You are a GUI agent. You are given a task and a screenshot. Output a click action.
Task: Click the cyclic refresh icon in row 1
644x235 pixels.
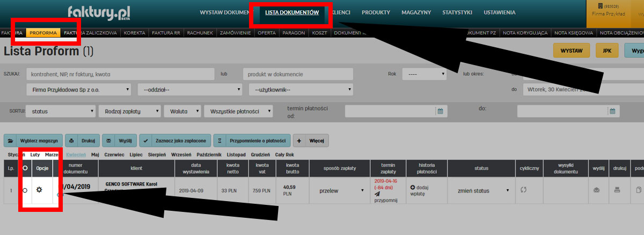[524, 190]
